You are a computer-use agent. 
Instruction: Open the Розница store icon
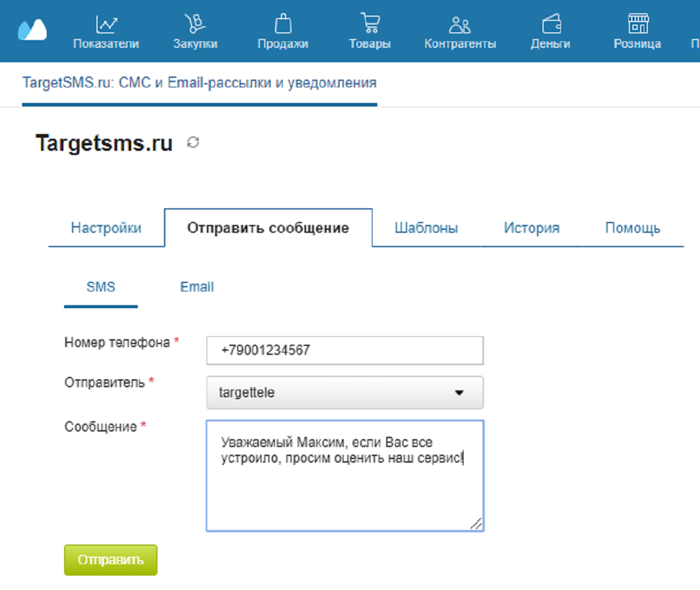point(638,23)
